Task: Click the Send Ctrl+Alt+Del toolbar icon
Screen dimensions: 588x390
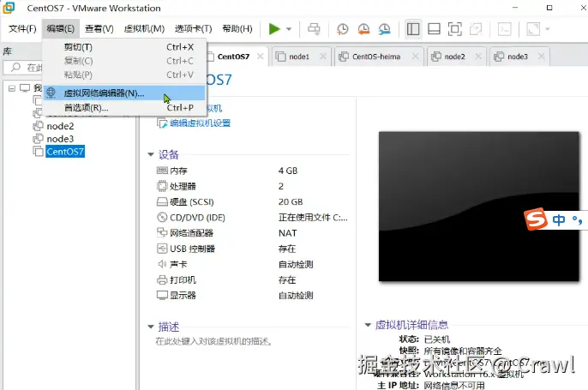Action: (314, 29)
